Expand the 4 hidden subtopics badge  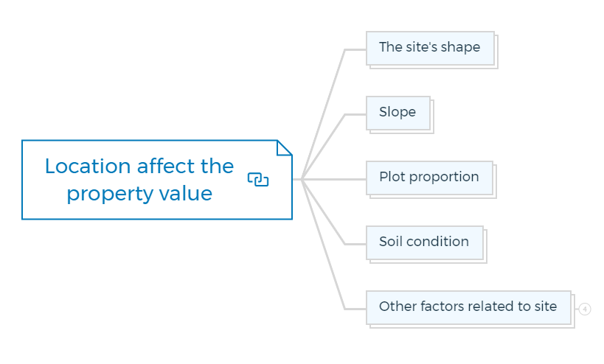tap(585, 309)
